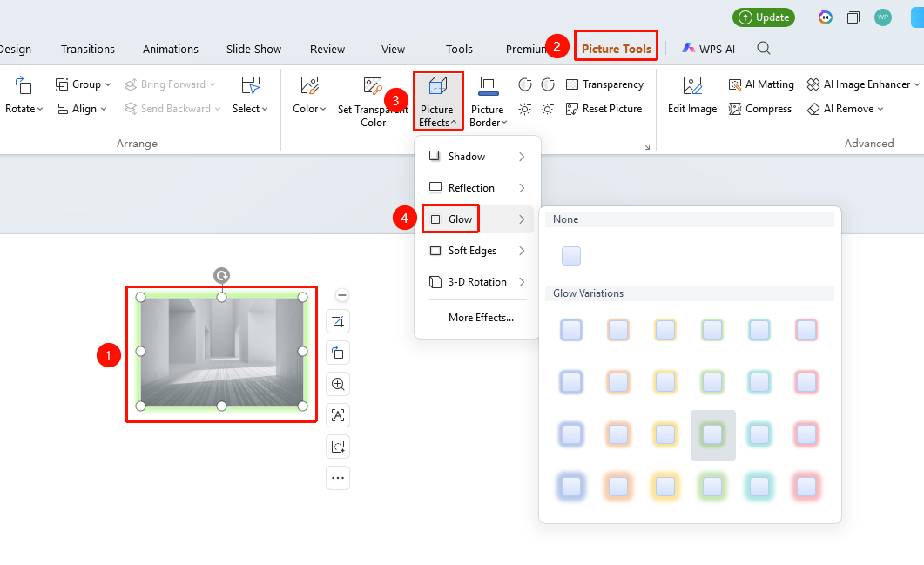924x565 pixels.
Task: Click the rotate icon in the floating picture toolbar
Action: pos(338,353)
